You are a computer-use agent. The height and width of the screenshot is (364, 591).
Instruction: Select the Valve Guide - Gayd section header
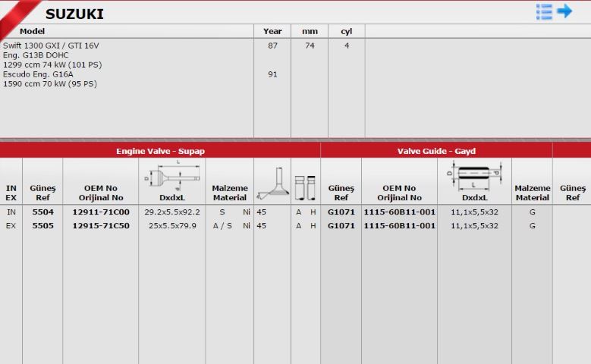[436, 151]
